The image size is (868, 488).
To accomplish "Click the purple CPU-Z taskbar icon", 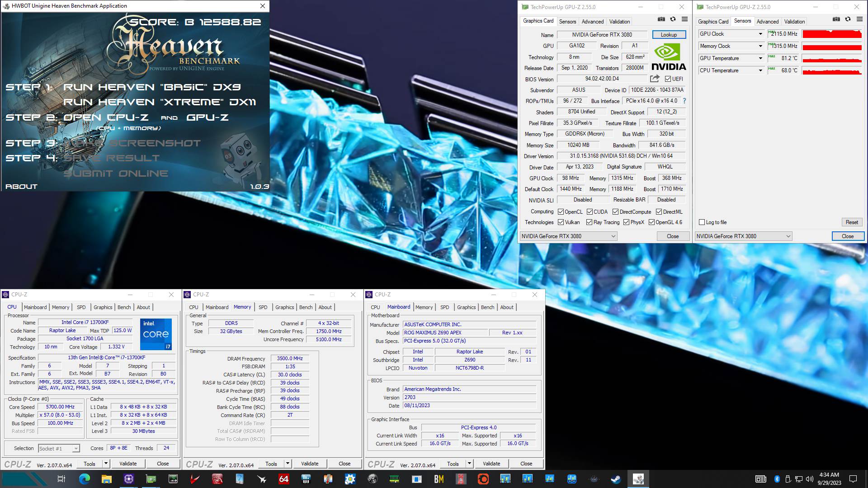I will coord(129,479).
